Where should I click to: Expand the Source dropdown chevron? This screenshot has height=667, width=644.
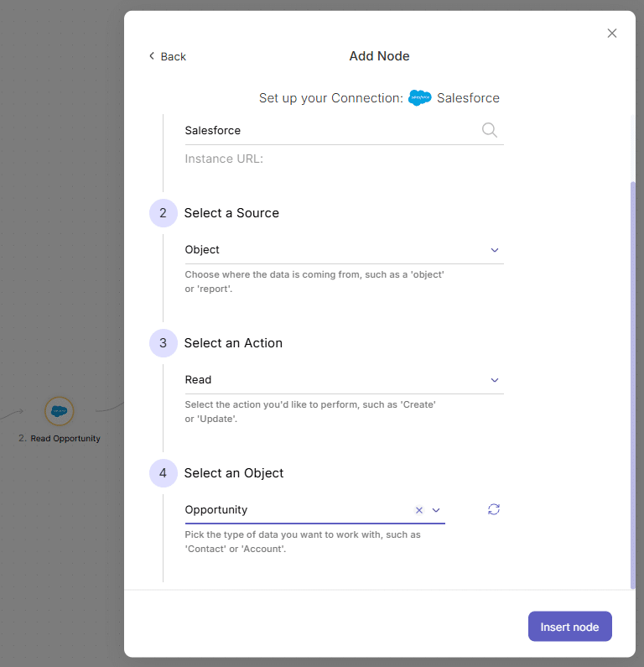(x=495, y=250)
